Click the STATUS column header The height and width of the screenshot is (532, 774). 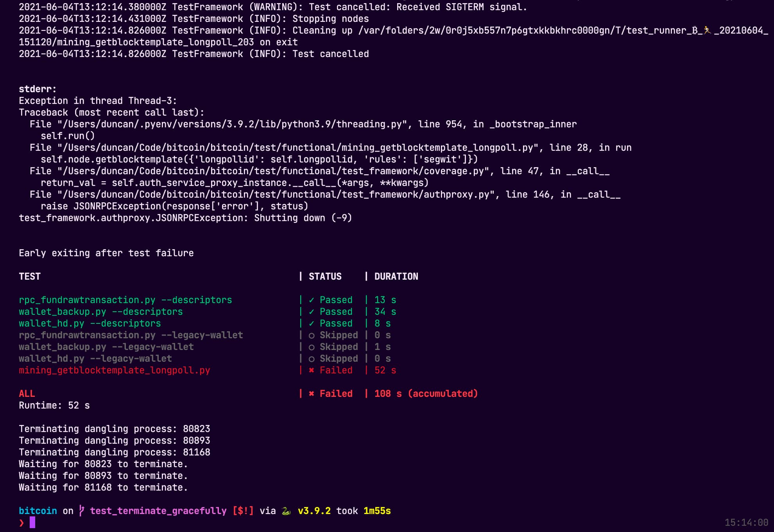click(x=324, y=276)
